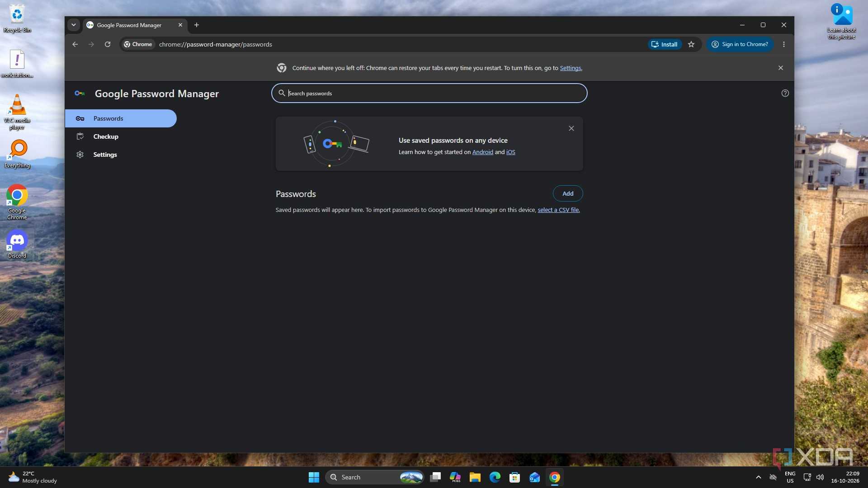
Task: Open Task View on taskbar
Action: (x=435, y=477)
